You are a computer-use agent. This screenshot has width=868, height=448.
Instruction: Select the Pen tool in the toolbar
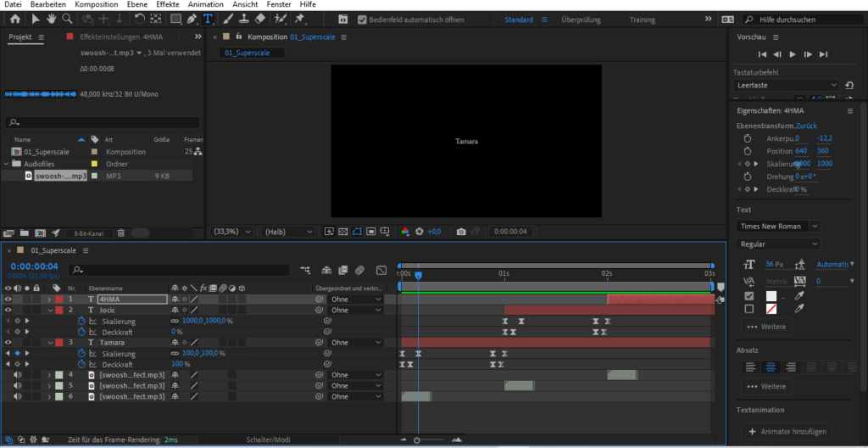tap(191, 20)
